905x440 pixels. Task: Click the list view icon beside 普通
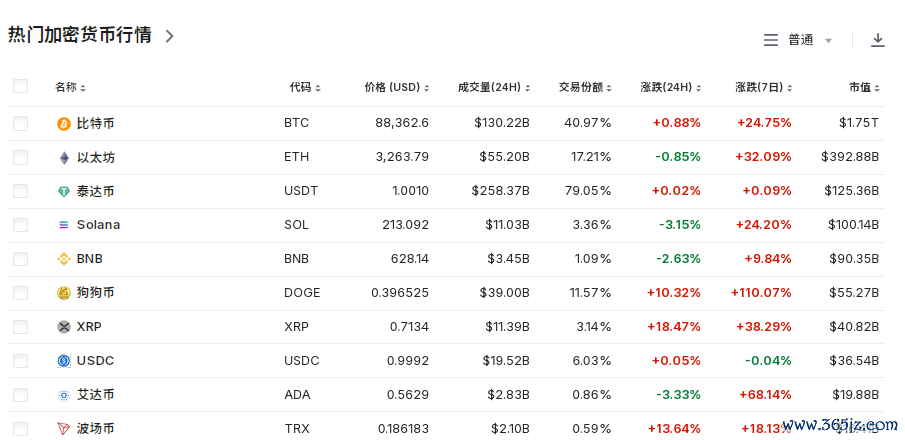771,40
